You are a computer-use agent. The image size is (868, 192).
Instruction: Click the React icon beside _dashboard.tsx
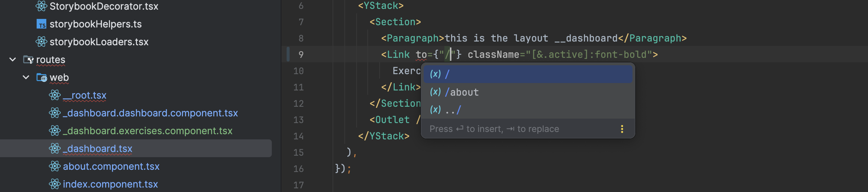(55, 149)
